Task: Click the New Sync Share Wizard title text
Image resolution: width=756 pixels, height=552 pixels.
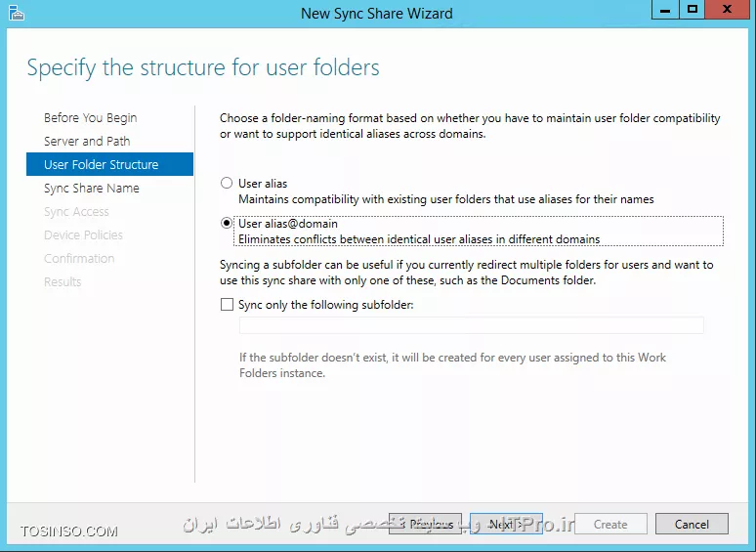Action: (377, 13)
